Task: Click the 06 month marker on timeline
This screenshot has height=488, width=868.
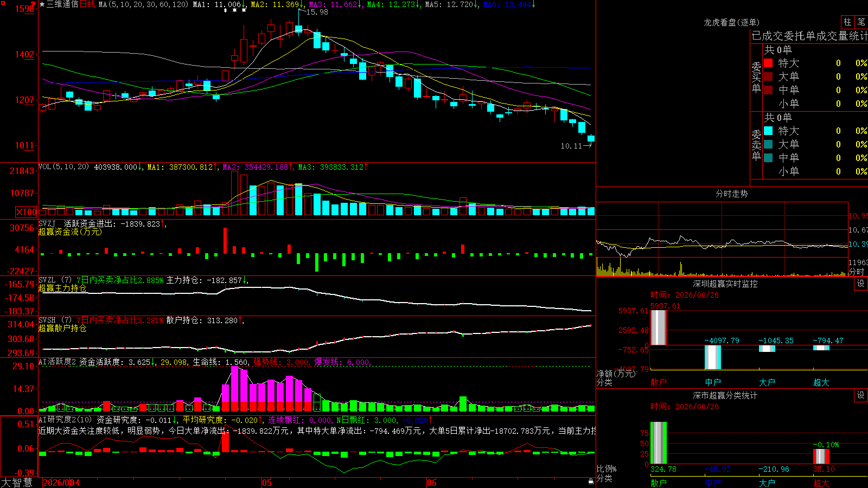Action: (x=431, y=483)
